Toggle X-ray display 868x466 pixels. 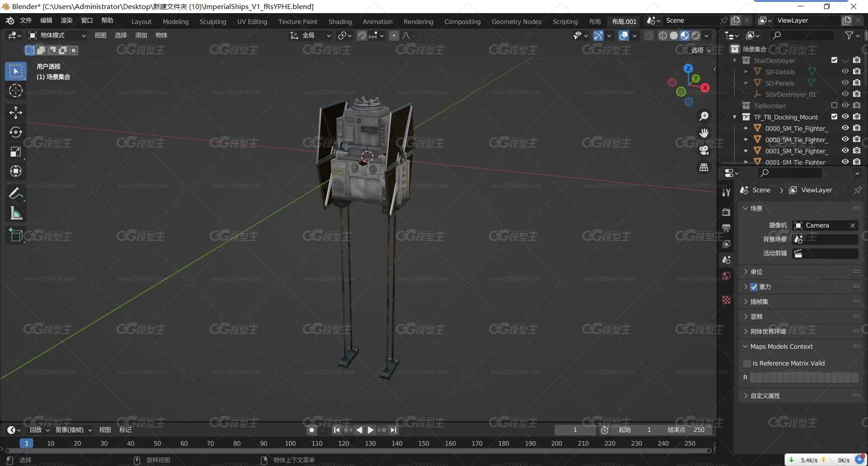click(x=649, y=35)
